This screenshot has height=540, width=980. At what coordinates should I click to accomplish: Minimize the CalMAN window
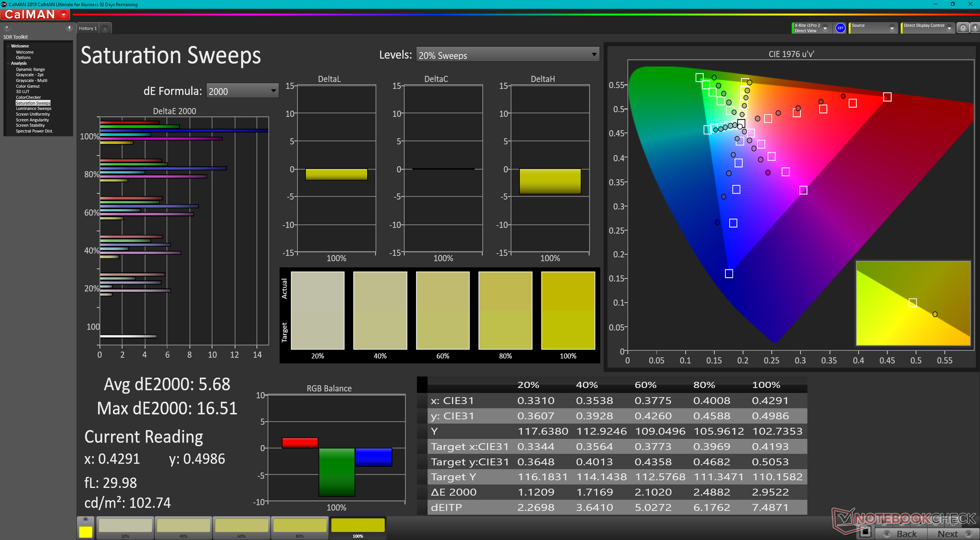click(x=935, y=4)
